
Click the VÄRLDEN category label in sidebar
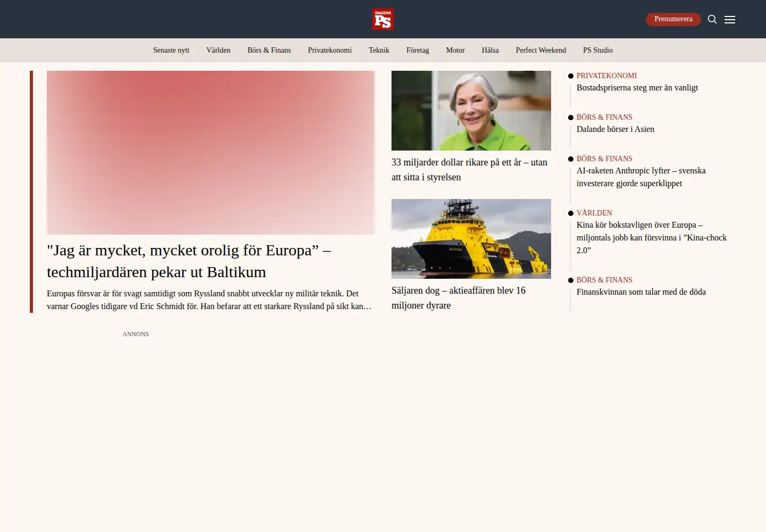[x=594, y=213]
